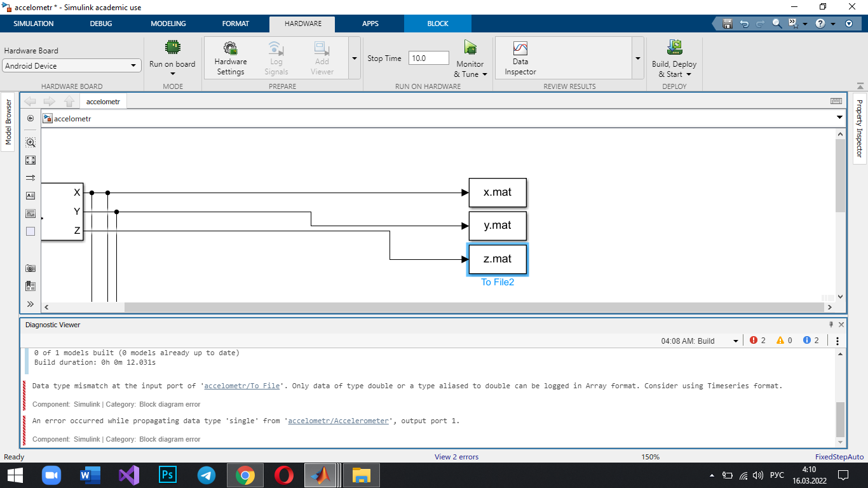This screenshot has width=868, height=488.
Task: Click the Annotation text palette icon
Action: point(31,196)
